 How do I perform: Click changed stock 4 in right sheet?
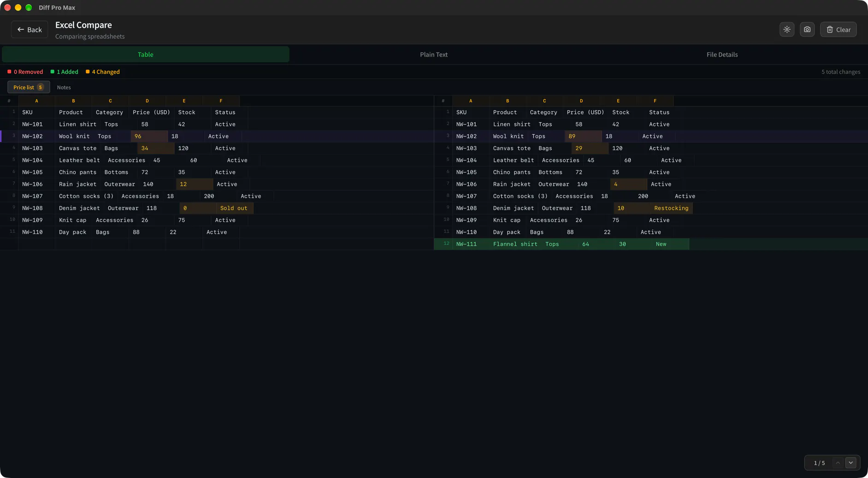629,184
